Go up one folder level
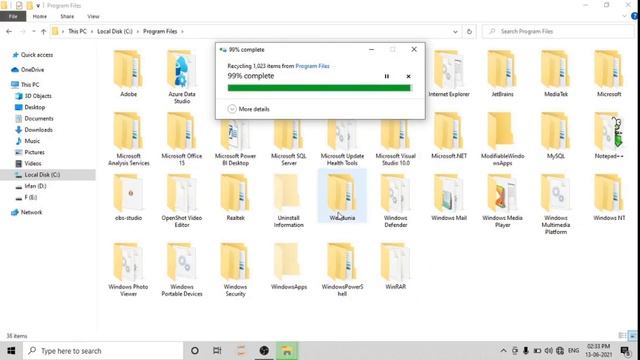640x360 pixels. tap(43, 31)
